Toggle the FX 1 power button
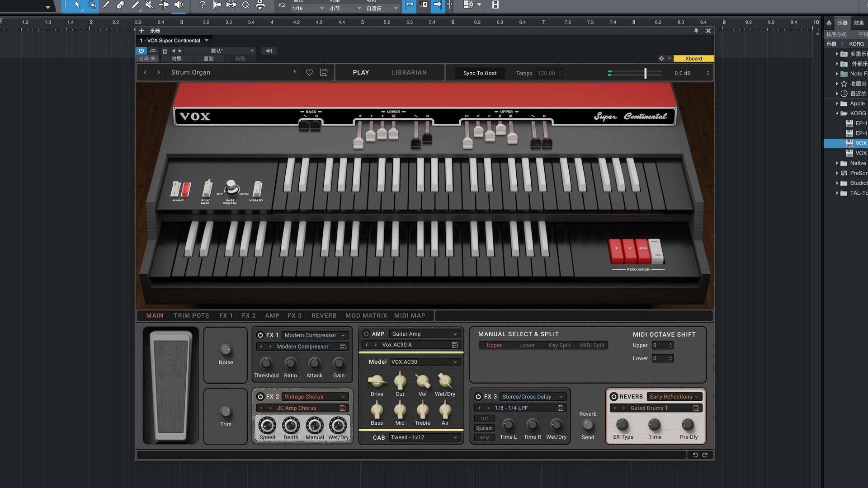The height and width of the screenshot is (488, 868). (260, 335)
